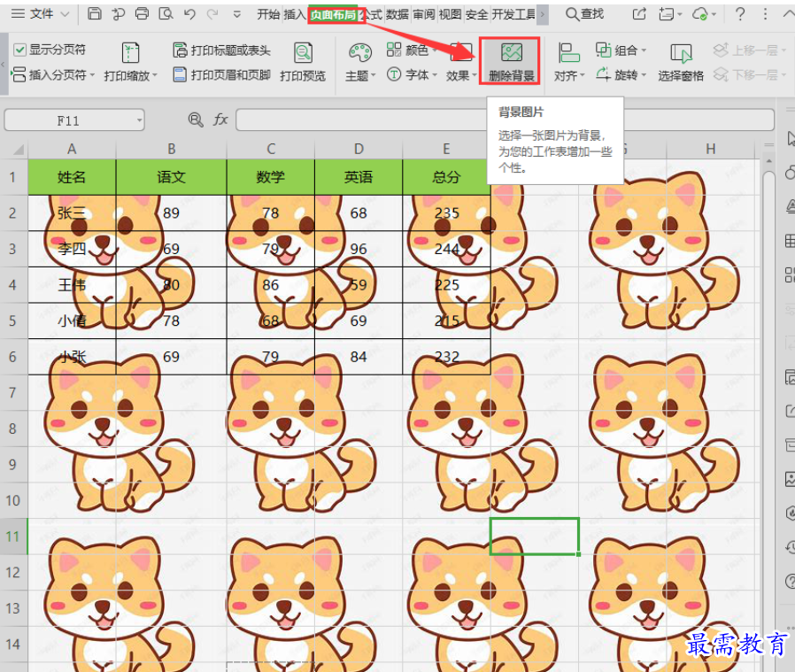Click the share icon in title bar
The width and height of the screenshot is (795, 672).
[639, 14]
